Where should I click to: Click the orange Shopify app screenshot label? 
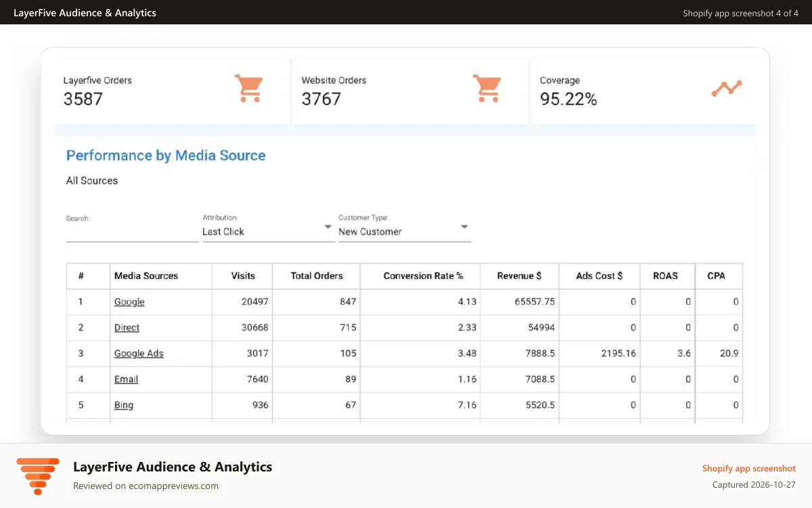[x=749, y=469]
